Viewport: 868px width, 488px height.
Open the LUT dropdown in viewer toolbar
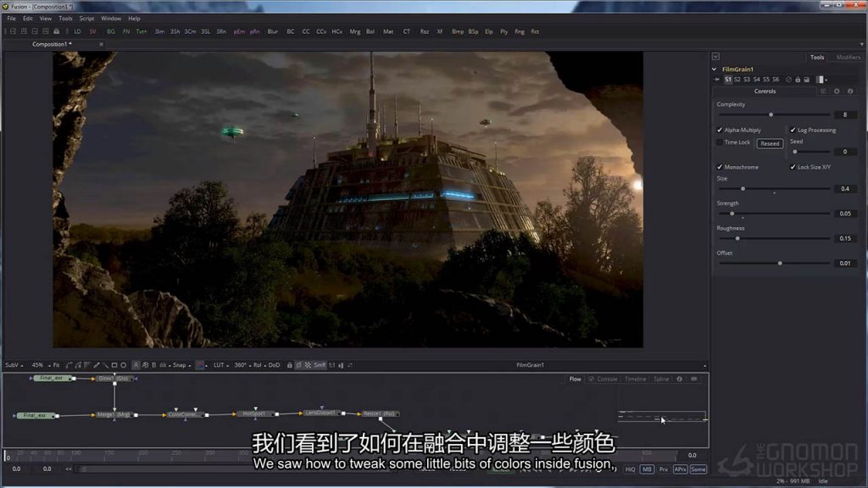219,365
